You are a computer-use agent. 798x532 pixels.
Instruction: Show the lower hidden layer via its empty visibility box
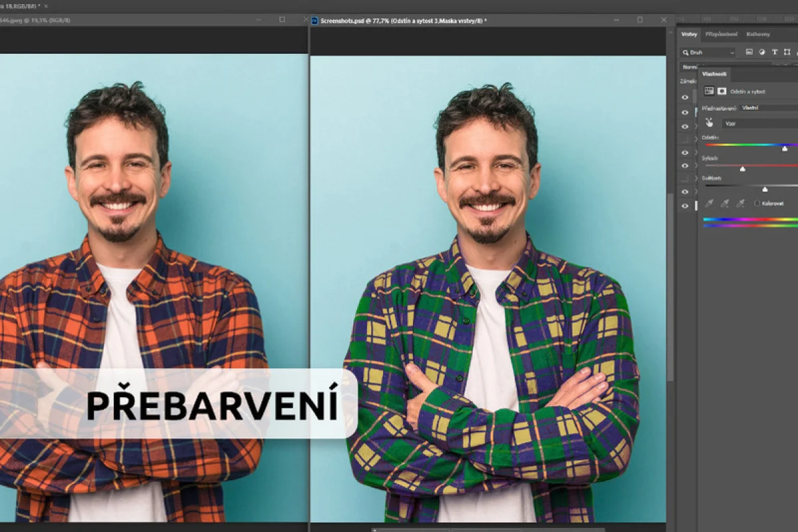click(685, 178)
